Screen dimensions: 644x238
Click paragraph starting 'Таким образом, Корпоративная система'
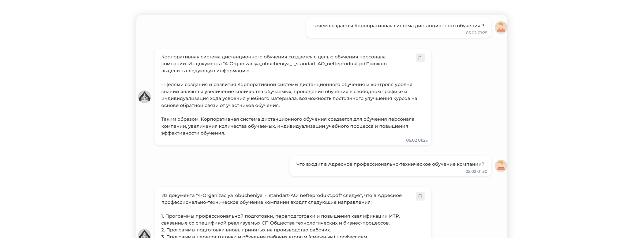pos(288,126)
